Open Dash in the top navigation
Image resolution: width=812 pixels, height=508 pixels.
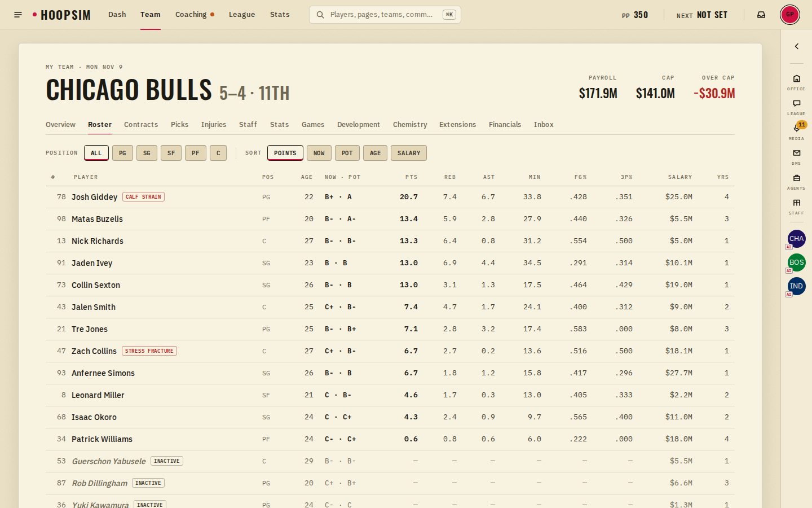(117, 15)
